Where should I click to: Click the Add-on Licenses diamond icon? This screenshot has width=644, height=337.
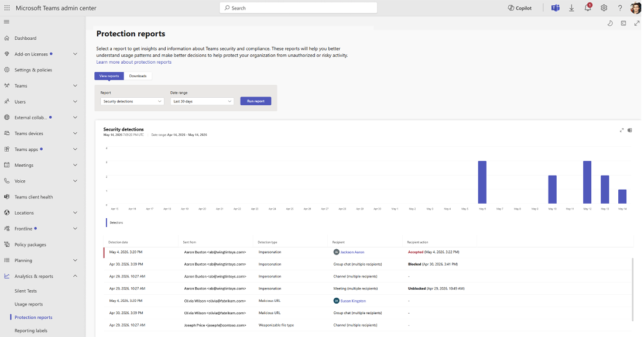(6, 54)
